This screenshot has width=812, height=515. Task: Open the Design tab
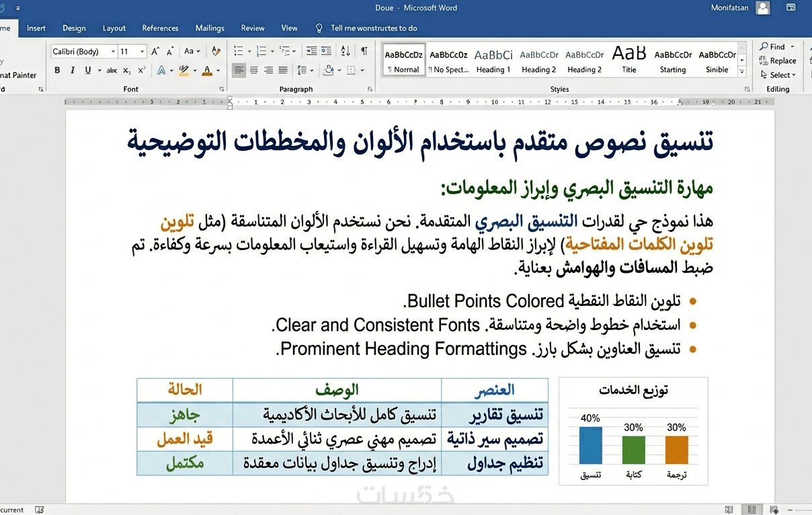coord(74,28)
